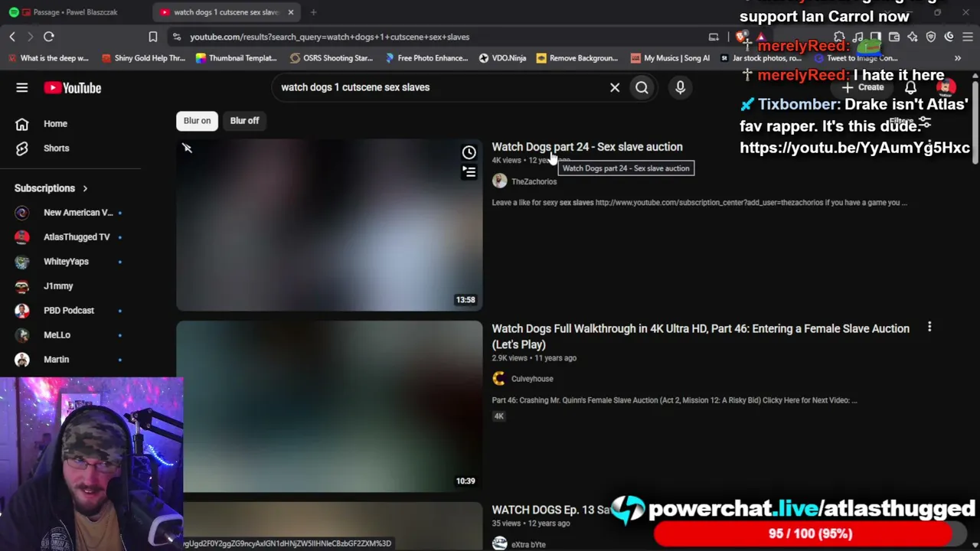Click the 4K quality badge
The width and height of the screenshot is (980, 551).
click(499, 416)
